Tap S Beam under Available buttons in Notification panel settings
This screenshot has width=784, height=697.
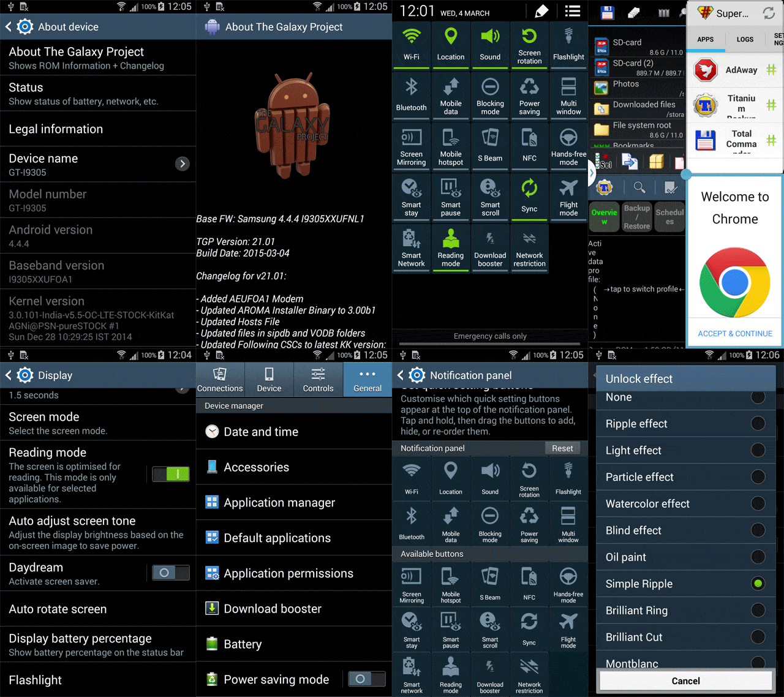tap(490, 583)
